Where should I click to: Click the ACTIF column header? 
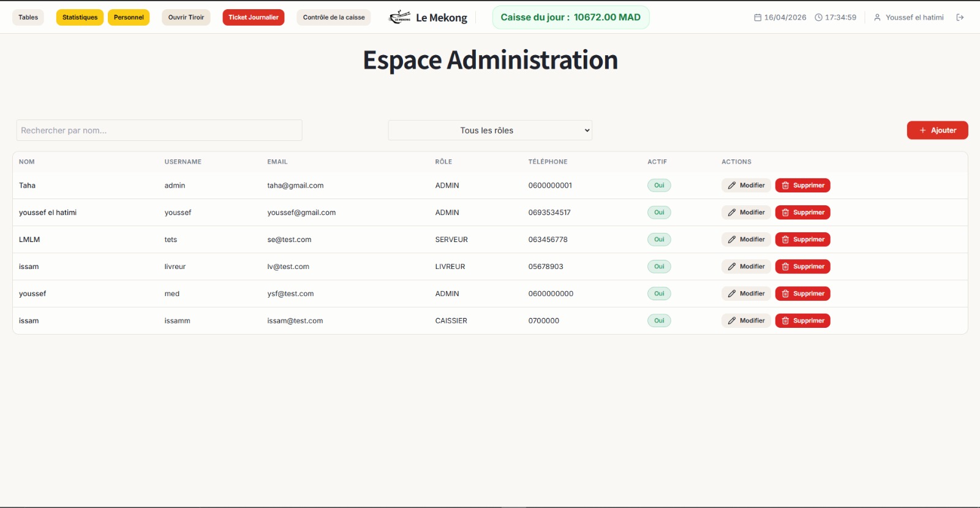coord(657,162)
